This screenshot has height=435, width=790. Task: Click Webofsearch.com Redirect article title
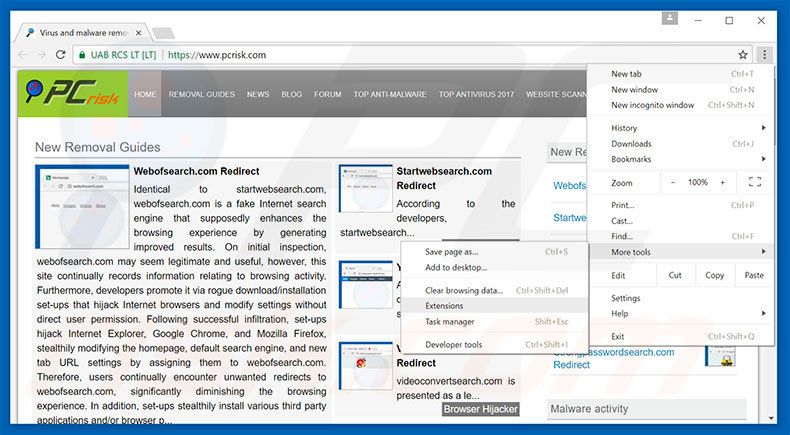click(196, 171)
